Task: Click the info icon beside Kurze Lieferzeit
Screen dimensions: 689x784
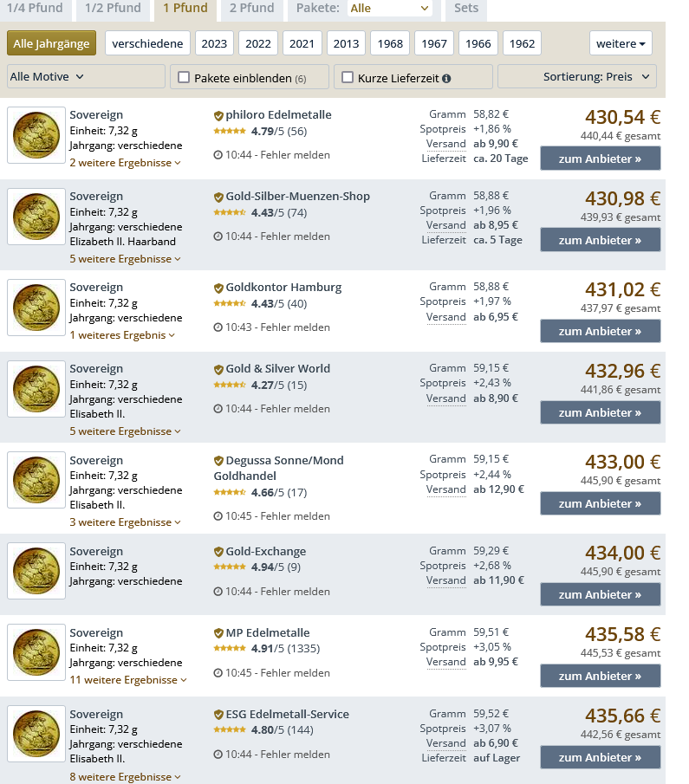Action: (x=446, y=78)
